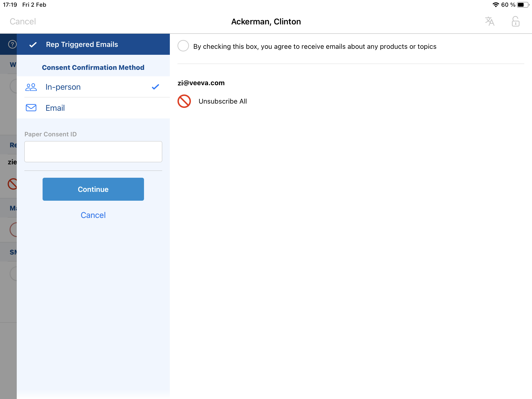Tap the Consent Confirmation Method heading

point(93,67)
